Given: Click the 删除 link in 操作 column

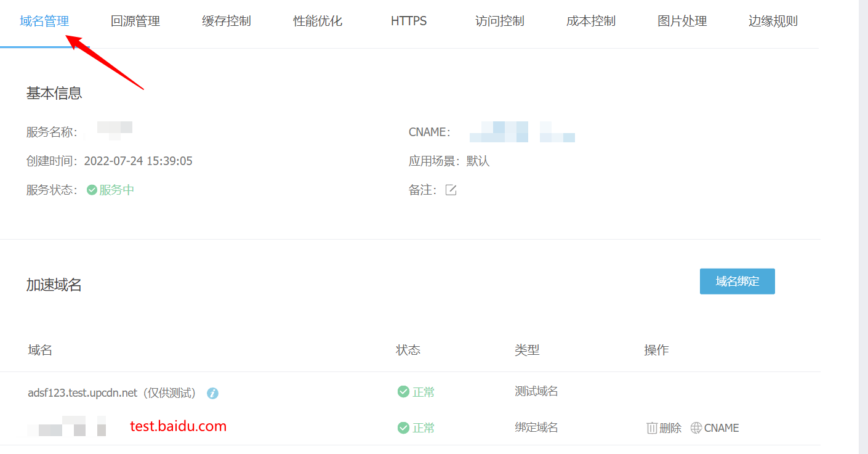Looking at the screenshot, I should (670, 428).
